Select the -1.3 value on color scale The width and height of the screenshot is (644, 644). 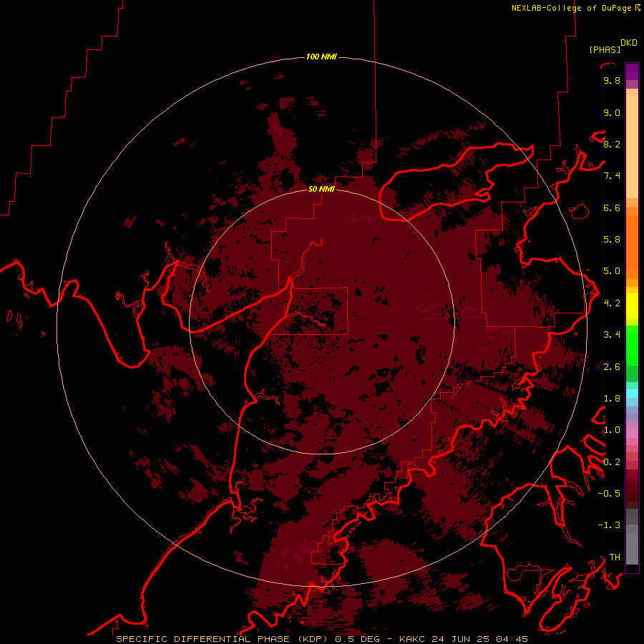[609, 525]
